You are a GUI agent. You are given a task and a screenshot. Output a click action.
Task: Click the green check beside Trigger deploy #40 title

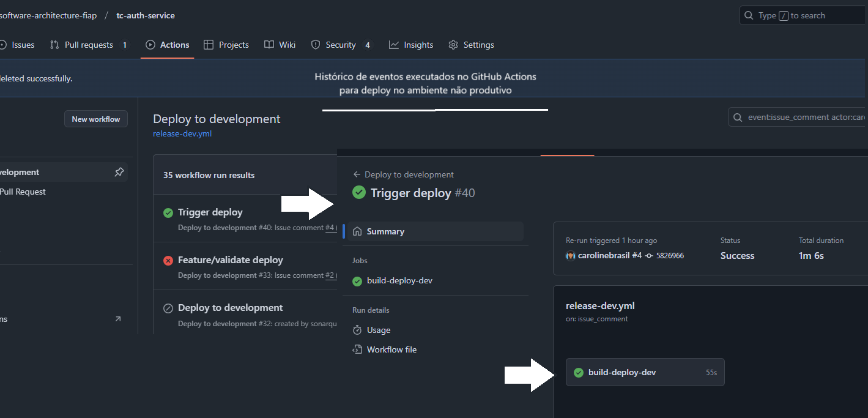[359, 193]
